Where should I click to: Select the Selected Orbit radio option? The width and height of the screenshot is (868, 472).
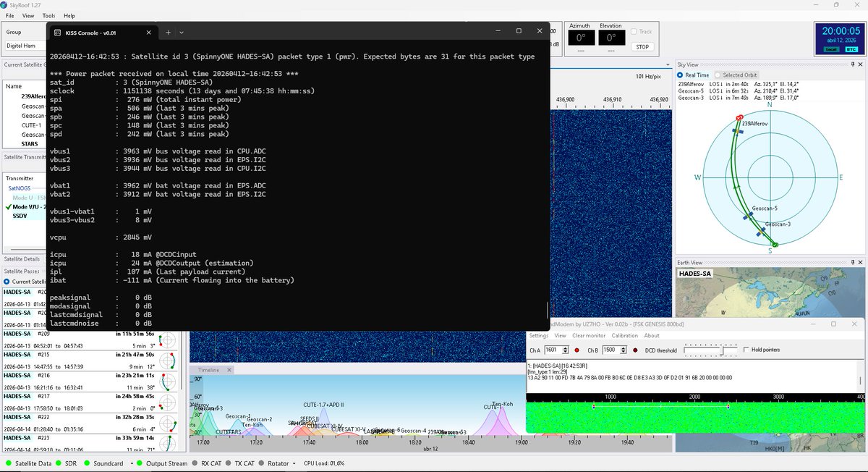tap(718, 75)
